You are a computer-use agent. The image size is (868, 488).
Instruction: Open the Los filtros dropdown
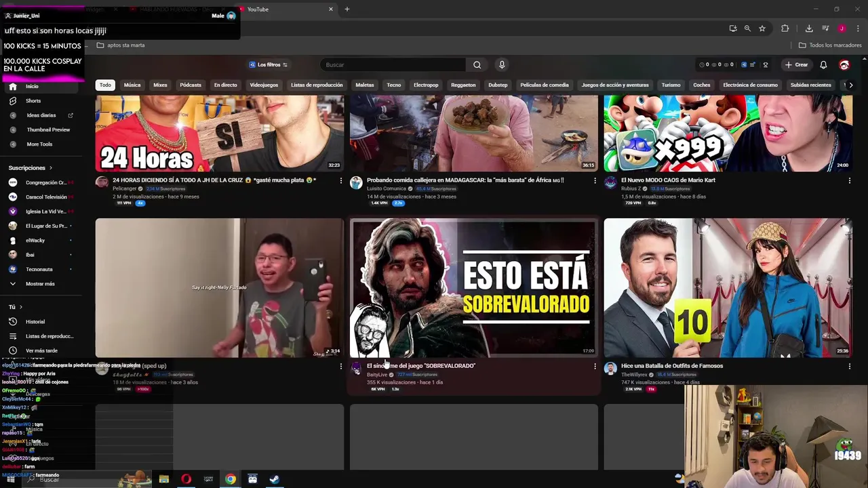click(269, 65)
